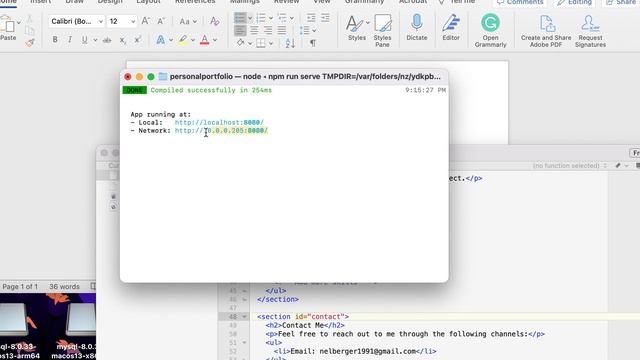Toggle Bold formatting
This screenshot has width=640, height=360.
coord(55,40)
